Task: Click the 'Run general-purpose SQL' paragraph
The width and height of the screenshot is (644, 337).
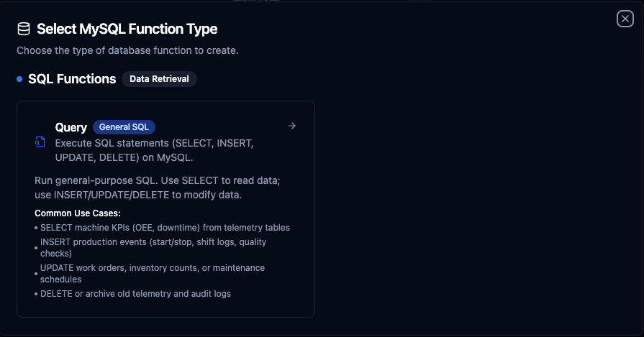Action: click(x=157, y=188)
